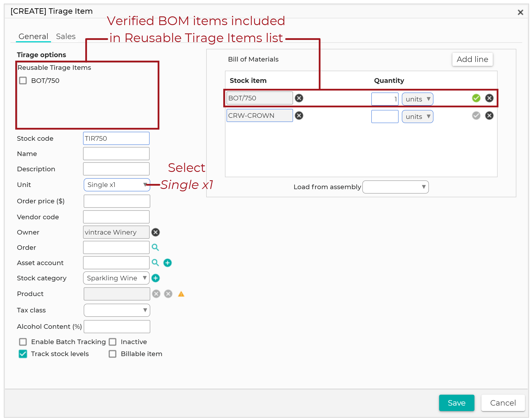
Task: Click grey confirm checkmark on CRW-CROWN row
Action: click(476, 116)
